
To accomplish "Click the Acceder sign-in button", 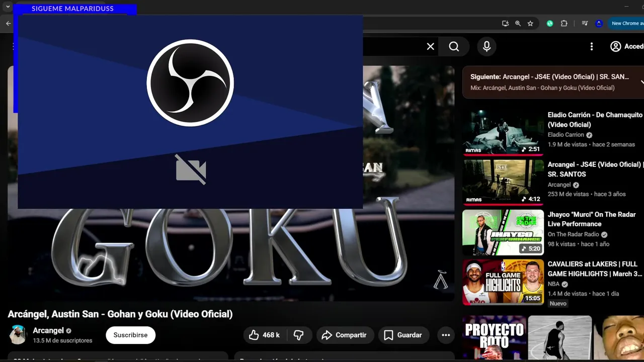I will (x=627, y=46).
